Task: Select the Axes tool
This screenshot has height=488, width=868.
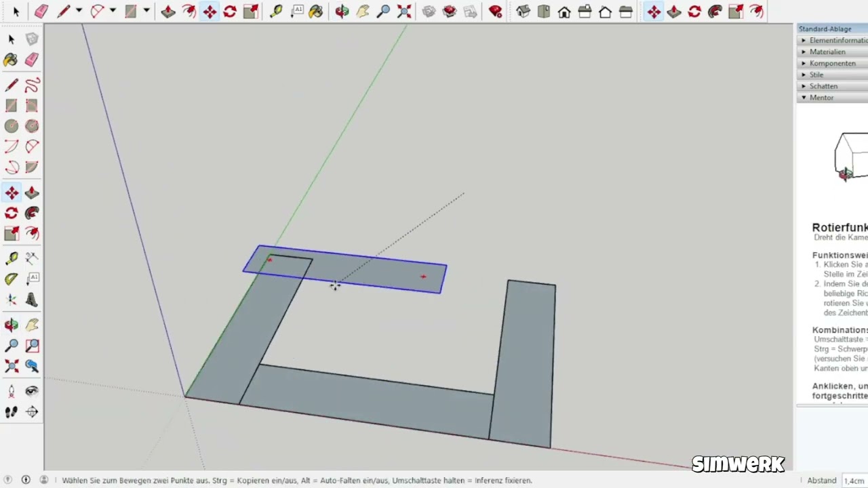Action: point(12,300)
